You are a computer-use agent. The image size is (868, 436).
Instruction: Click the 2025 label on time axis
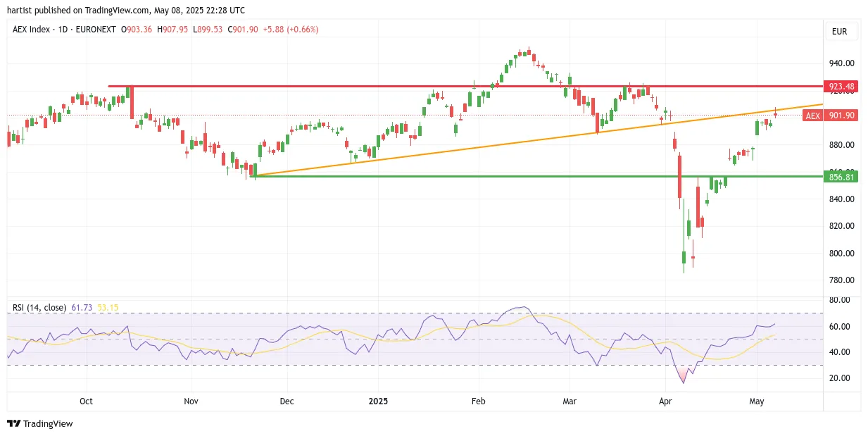pos(379,401)
